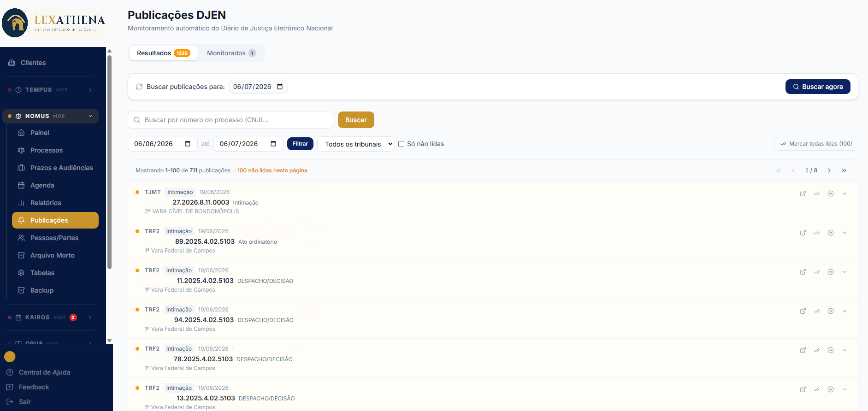The height and width of the screenshot is (411, 868).
Task: Click circled arrow icon on TJMT row
Action: coord(831,194)
